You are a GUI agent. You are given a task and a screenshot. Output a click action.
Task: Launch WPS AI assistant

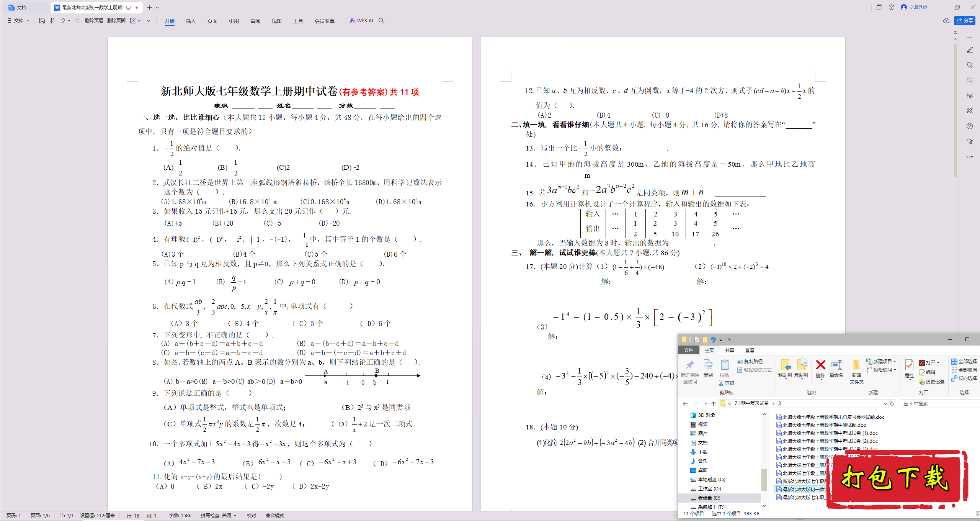pyautogui.click(x=361, y=21)
